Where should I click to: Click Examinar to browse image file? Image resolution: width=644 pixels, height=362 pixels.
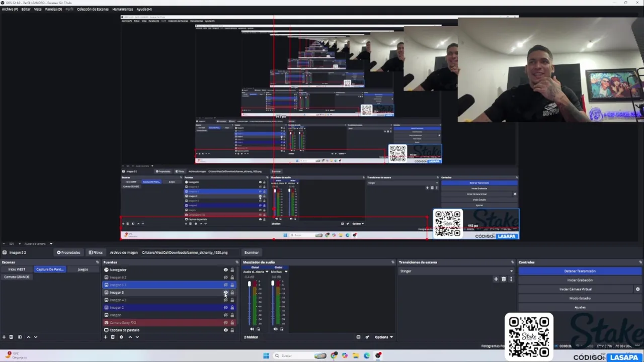point(252,252)
